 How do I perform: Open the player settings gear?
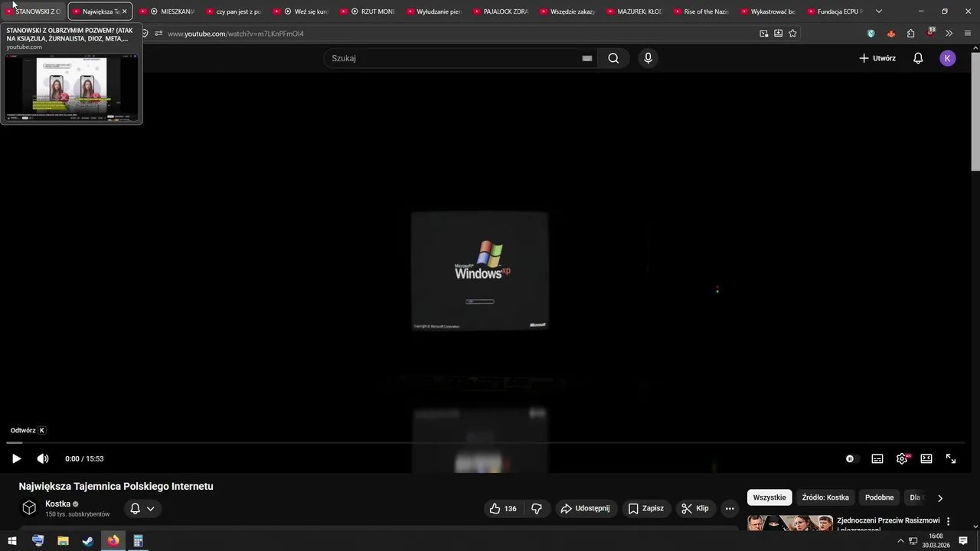[x=902, y=458]
